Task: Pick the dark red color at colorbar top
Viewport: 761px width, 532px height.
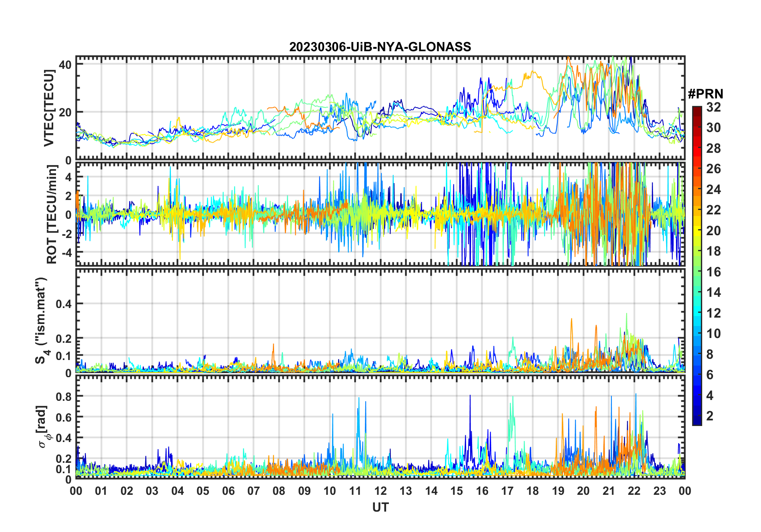Action: coord(697,111)
